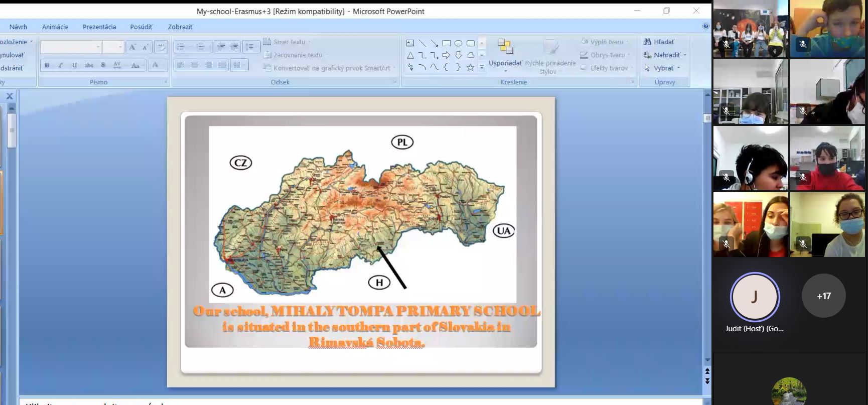The width and height of the screenshot is (868, 405).
Task: Toggle italic text formatting
Action: (61, 65)
